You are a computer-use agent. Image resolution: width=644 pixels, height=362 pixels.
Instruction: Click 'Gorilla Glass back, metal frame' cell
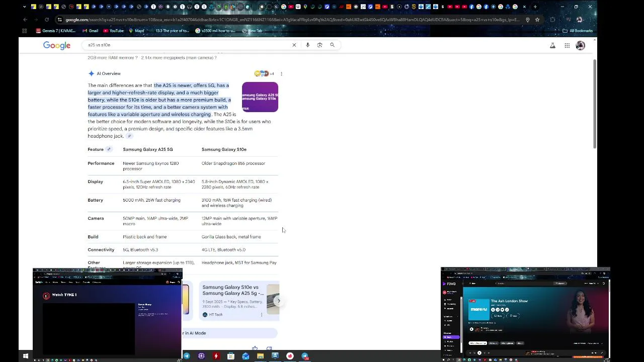(231, 237)
